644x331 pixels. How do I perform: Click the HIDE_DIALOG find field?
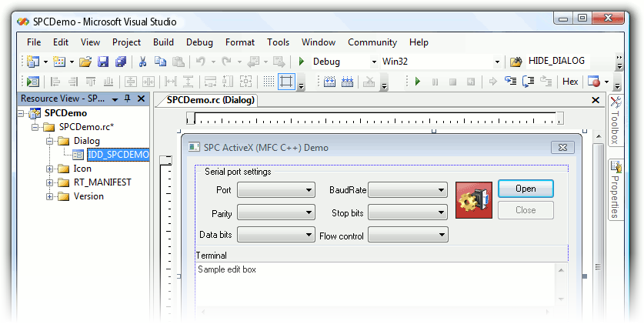[x=557, y=61]
